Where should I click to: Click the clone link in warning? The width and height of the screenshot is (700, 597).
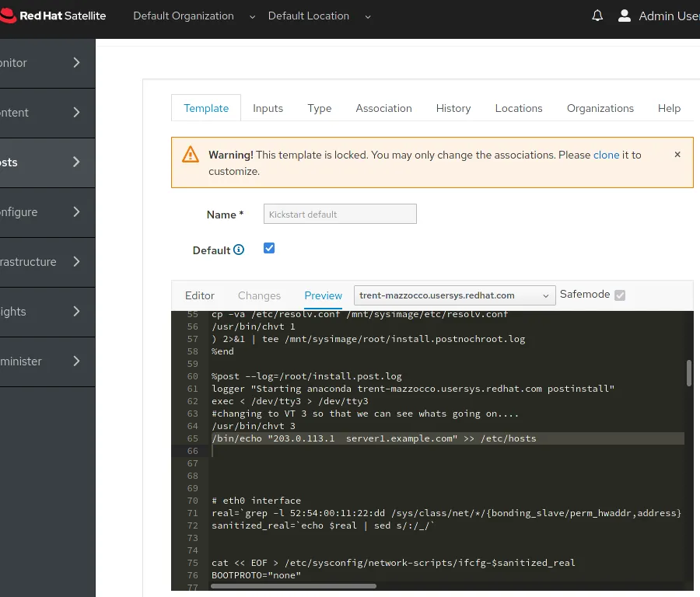606,155
